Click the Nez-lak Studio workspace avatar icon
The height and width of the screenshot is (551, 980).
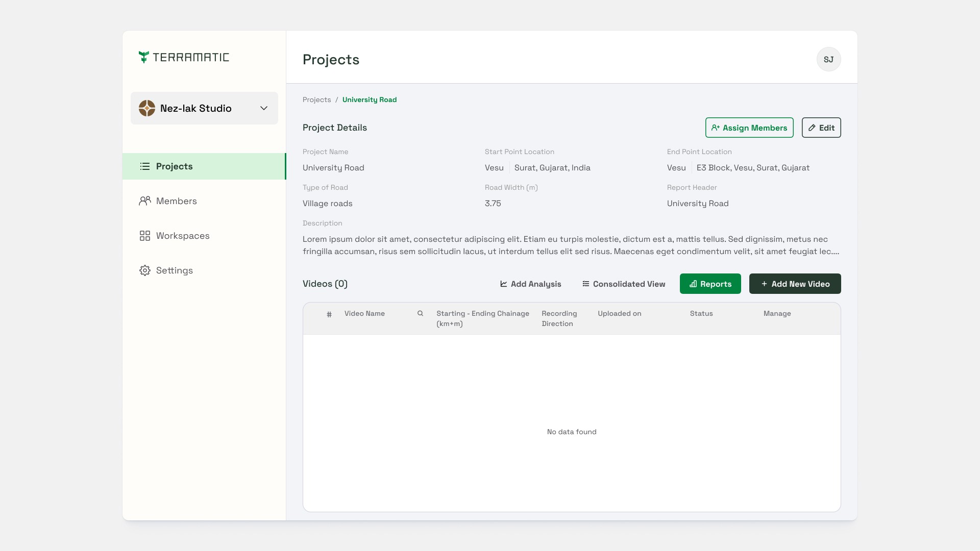(x=147, y=108)
